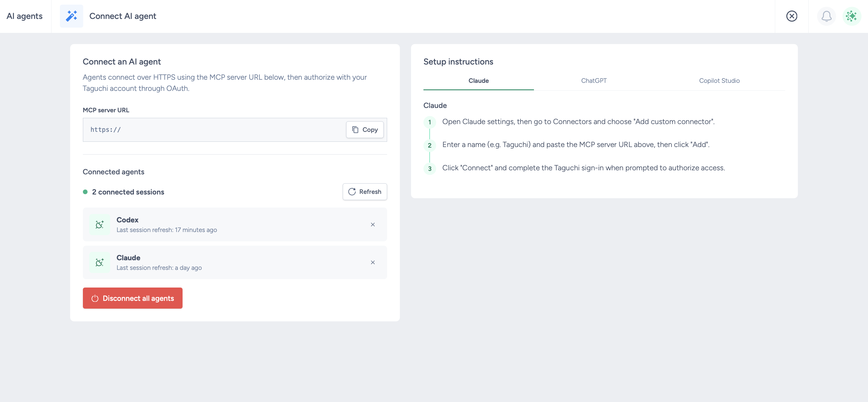The height and width of the screenshot is (402, 868).
Task: Click 'Last session refresh: a day ago'
Action: tap(159, 268)
